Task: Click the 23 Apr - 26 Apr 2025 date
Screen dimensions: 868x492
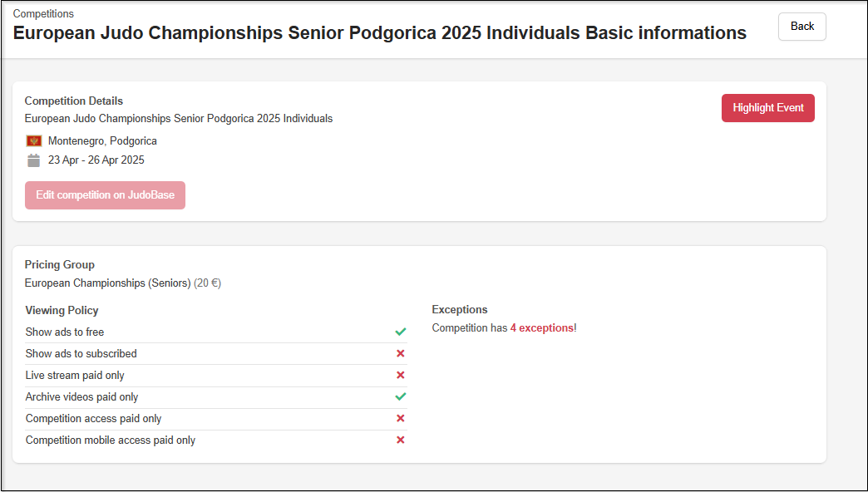Action: (x=96, y=160)
